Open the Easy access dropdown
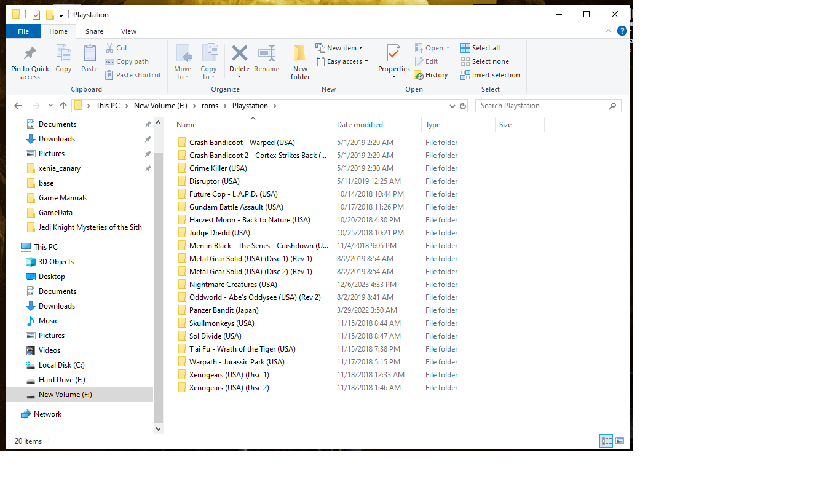This screenshot has width=814, height=504. tap(341, 61)
